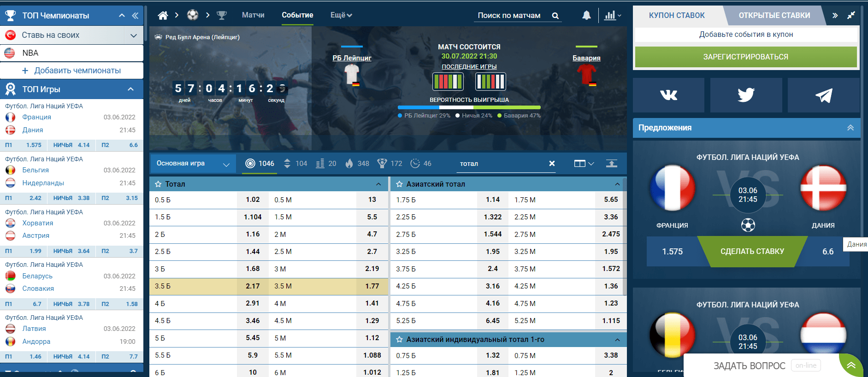The height and width of the screenshot is (377, 868).
Task: Click РБ Лейпциг recent games form bars
Action: pyautogui.click(x=448, y=82)
